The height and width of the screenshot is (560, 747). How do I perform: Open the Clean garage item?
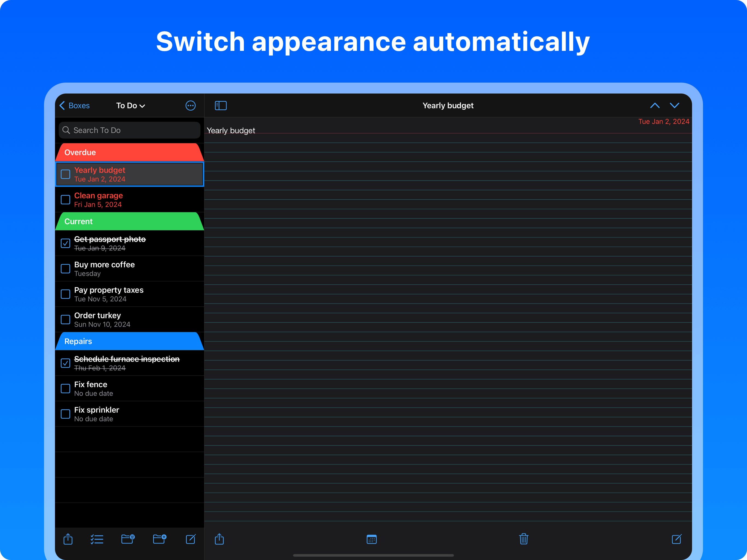[x=129, y=200]
